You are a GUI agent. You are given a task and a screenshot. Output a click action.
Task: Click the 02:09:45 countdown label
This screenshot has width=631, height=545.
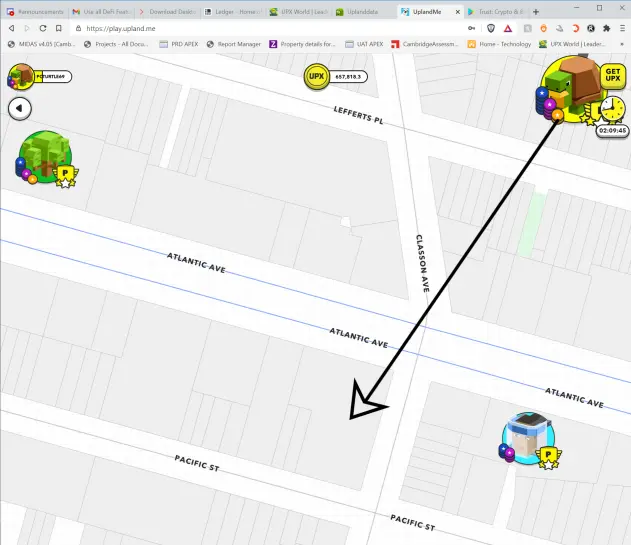[x=612, y=131]
